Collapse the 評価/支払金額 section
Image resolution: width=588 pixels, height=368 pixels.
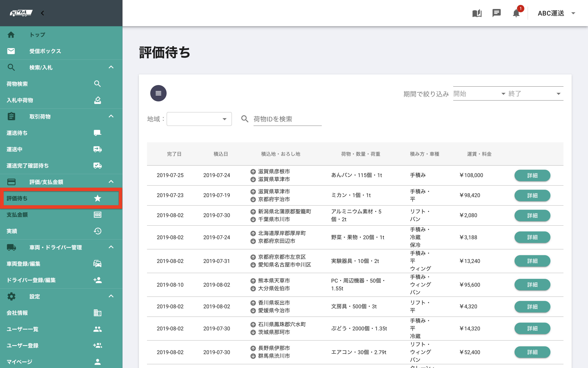111,182
